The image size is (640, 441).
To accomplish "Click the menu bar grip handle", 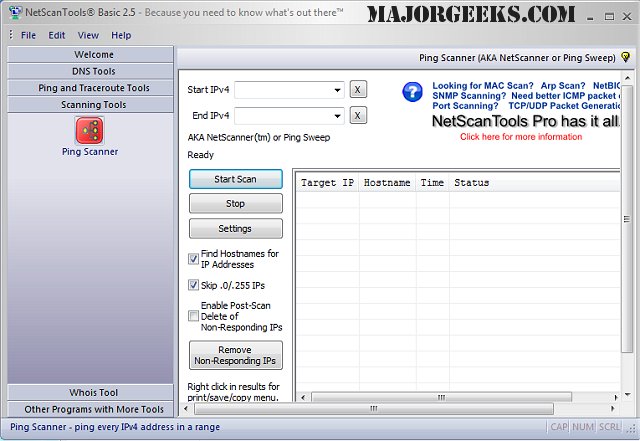I will 11,35.
